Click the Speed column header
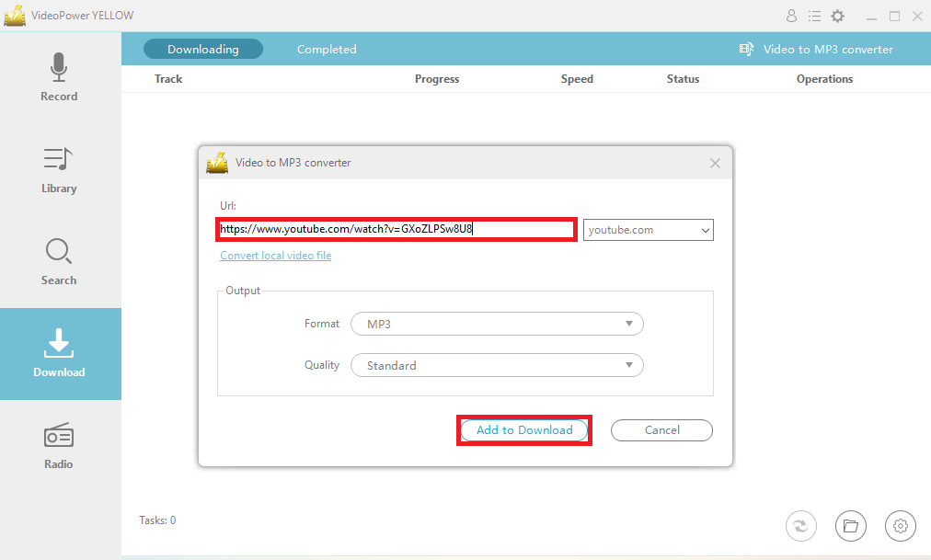This screenshot has height=560, width=931. point(577,79)
